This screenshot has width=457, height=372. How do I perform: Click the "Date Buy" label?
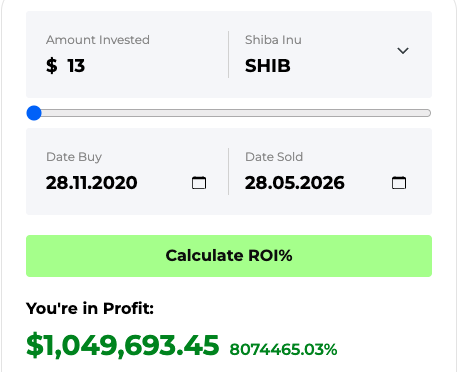click(x=74, y=157)
